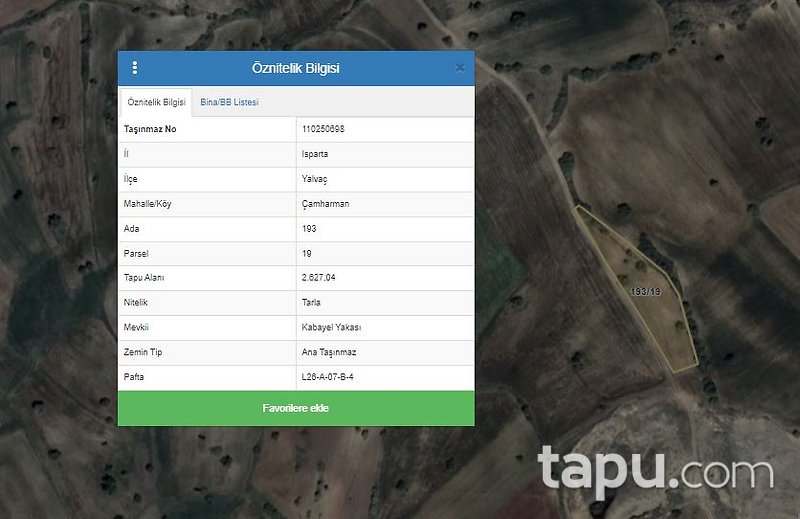Screen dimensions: 800x519
Task: Click the Zemin Tip label
Action: point(143,353)
